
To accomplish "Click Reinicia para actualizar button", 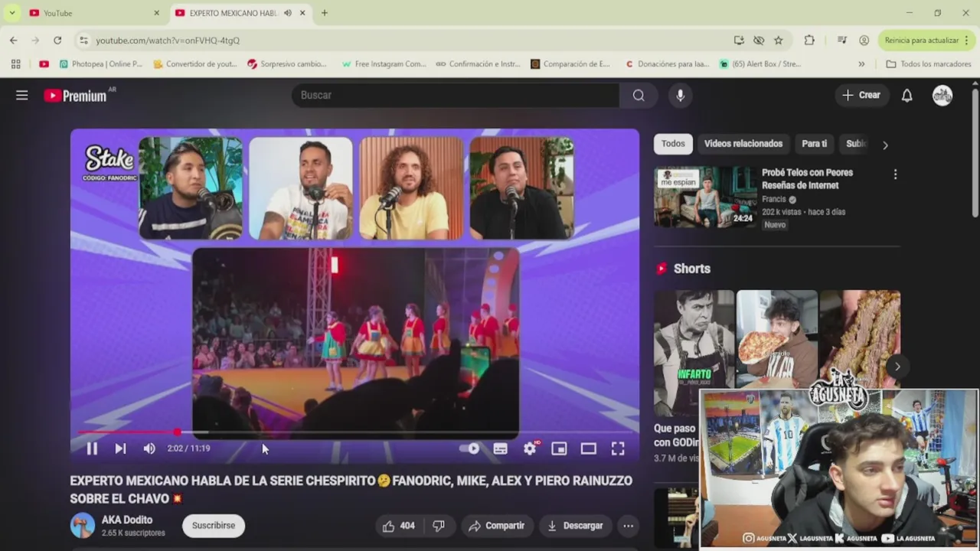I will click(922, 40).
